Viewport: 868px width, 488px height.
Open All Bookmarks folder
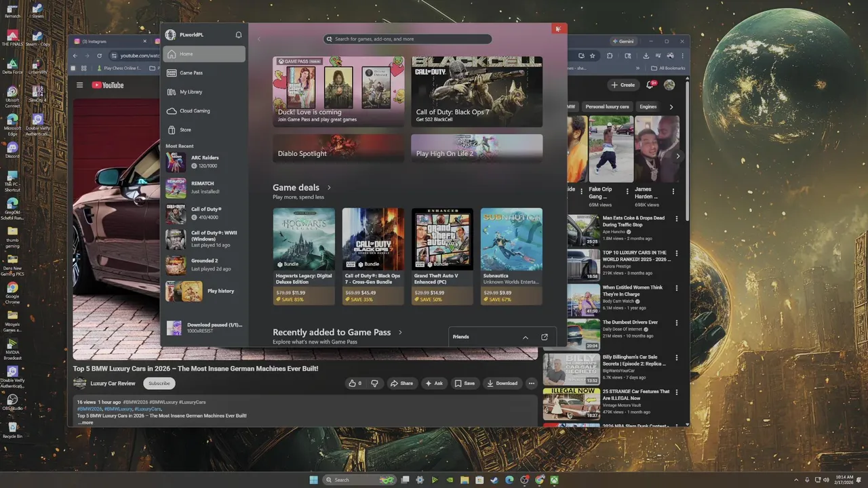[668, 68]
